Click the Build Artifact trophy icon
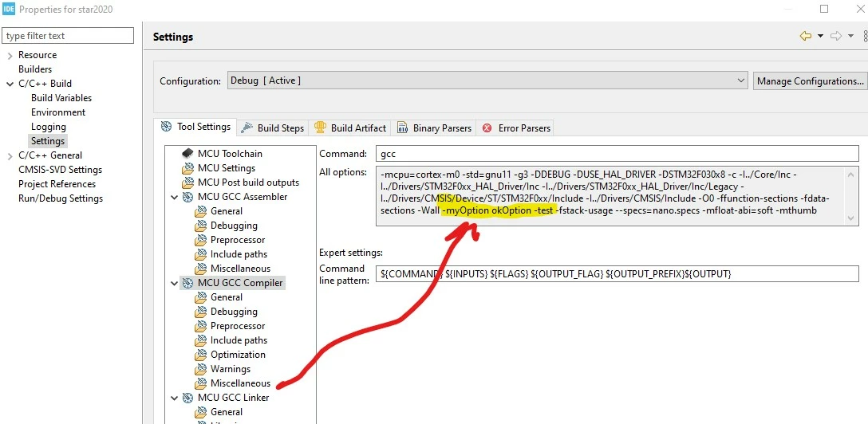This screenshot has width=868, height=424. pyautogui.click(x=320, y=128)
